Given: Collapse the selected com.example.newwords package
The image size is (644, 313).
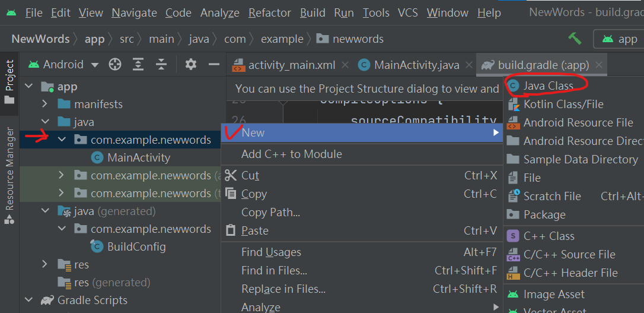Looking at the screenshot, I should tap(62, 140).
